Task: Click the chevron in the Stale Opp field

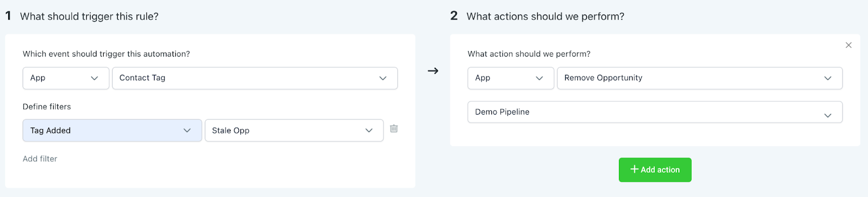Action: (369, 130)
